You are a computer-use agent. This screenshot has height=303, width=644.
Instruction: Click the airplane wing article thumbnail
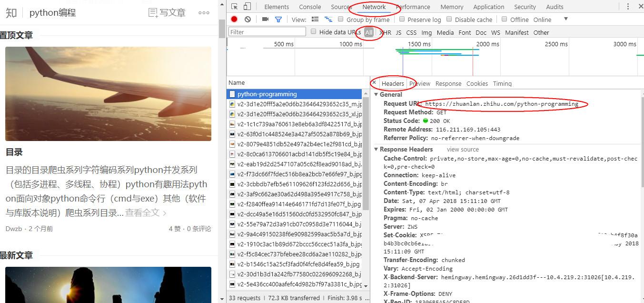(108, 93)
